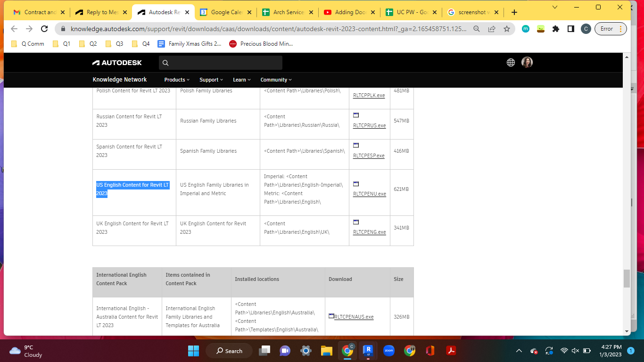This screenshot has width=644, height=362.
Task: Click the download file icon beside RLTCPRUS.exe
Action: click(355, 115)
